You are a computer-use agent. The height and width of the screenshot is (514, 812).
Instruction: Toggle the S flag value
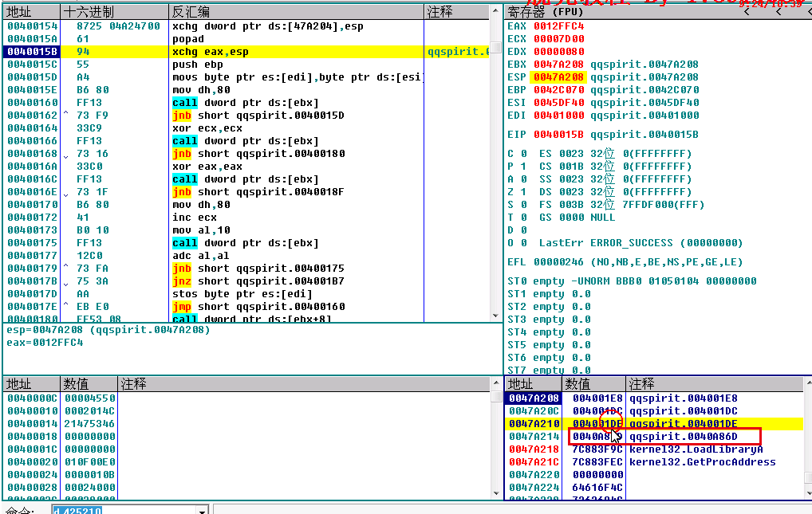point(523,205)
